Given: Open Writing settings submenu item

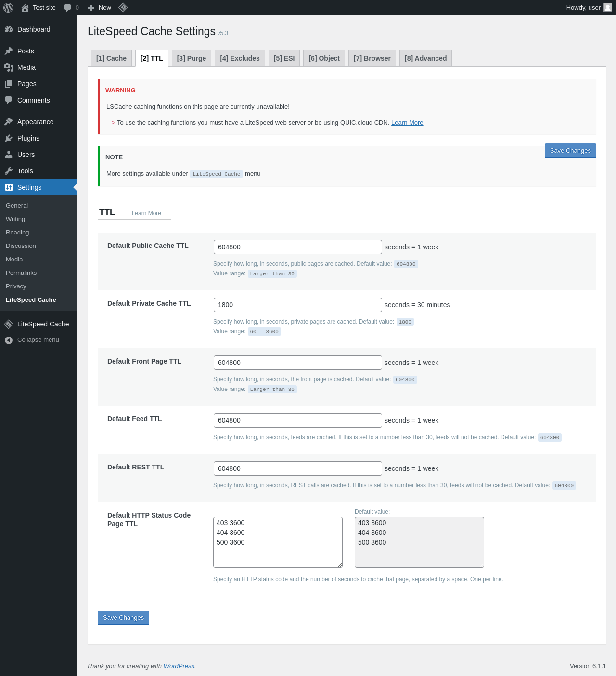Looking at the screenshot, I should coord(15,219).
